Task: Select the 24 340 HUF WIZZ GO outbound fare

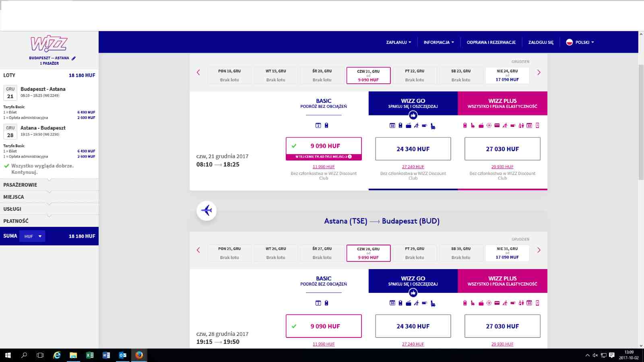Action: (x=413, y=149)
